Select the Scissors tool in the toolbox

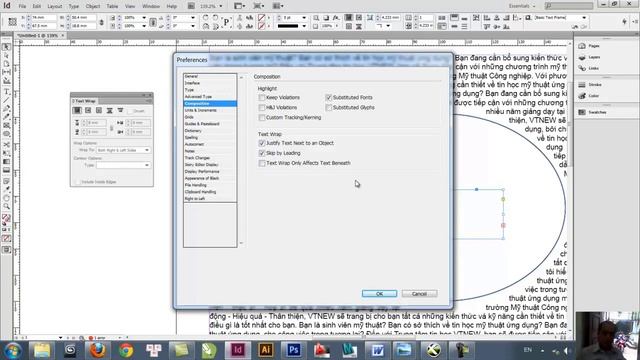[7, 144]
